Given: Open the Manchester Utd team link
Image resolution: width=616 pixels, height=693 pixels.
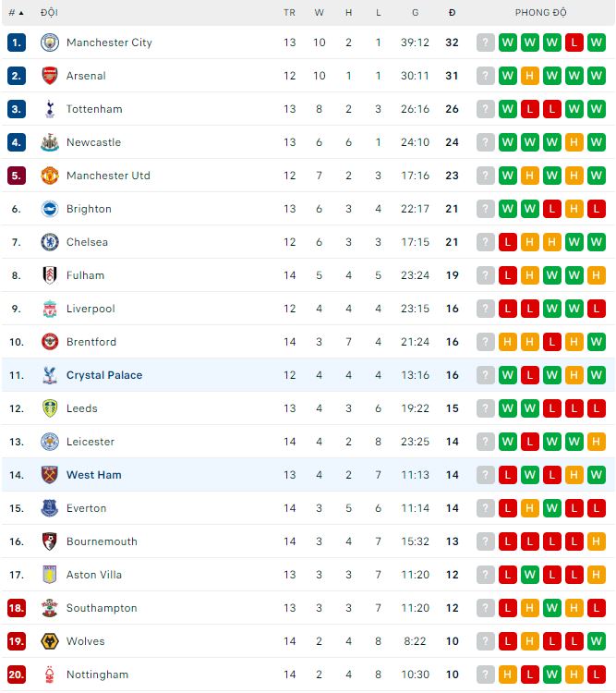Looking at the screenshot, I should pos(108,176).
